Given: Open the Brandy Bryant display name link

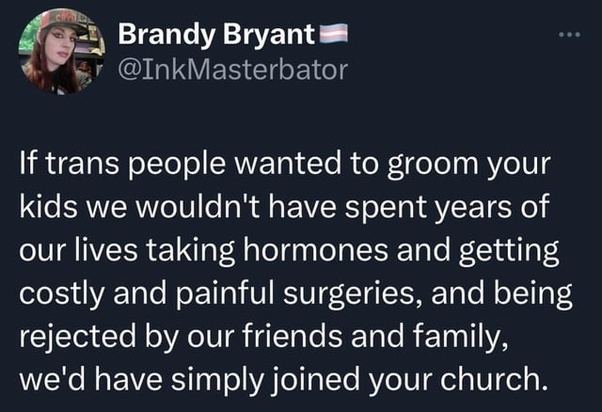Looking at the screenshot, I should pyautogui.click(x=217, y=35).
